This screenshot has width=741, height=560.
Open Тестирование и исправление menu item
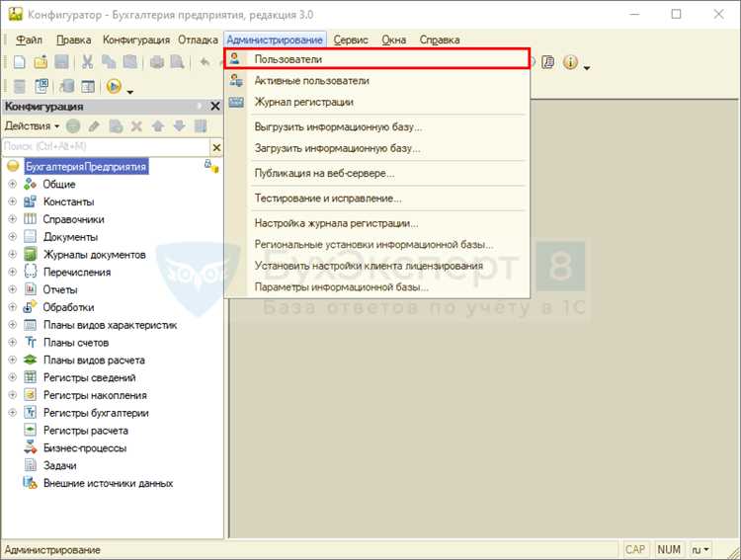click(x=327, y=199)
